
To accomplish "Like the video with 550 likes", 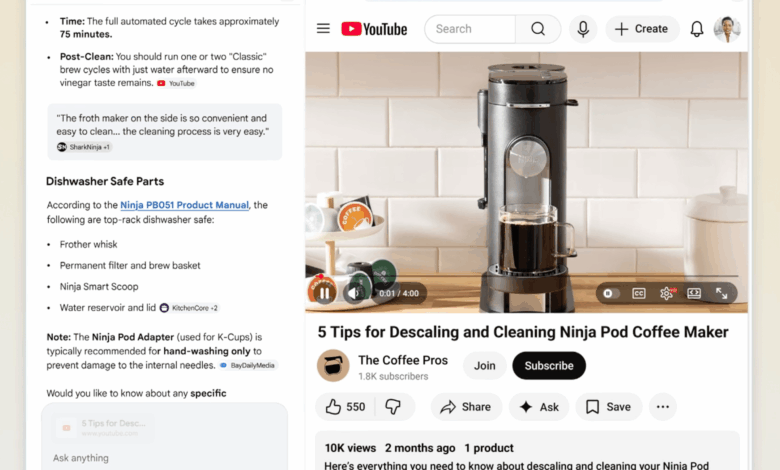I will (346, 407).
